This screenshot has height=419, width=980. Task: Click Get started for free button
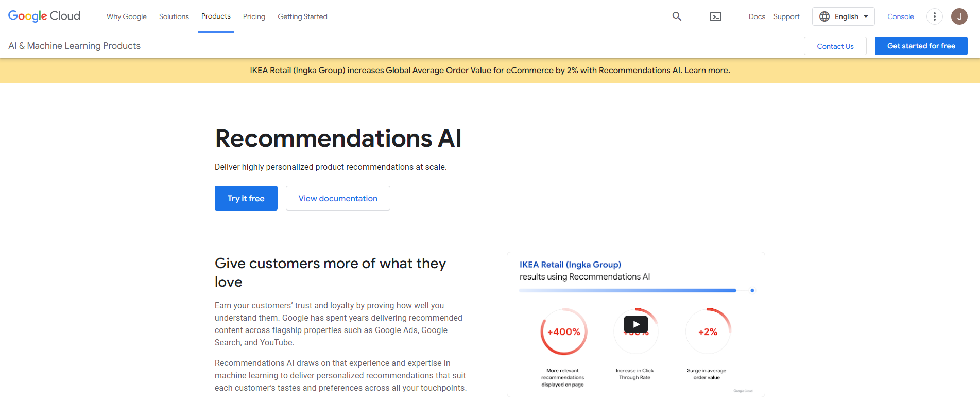tap(921, 46)
